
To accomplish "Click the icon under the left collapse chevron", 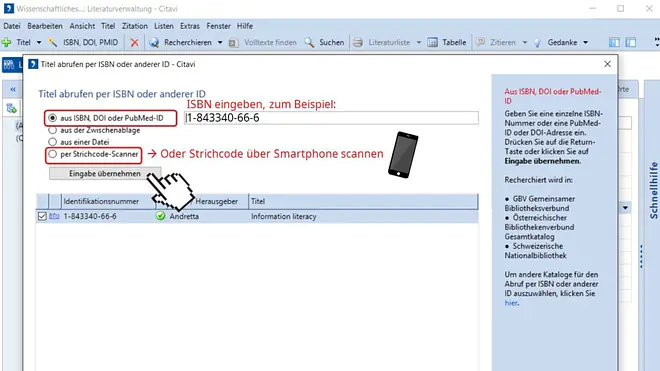I will point(12,108).
